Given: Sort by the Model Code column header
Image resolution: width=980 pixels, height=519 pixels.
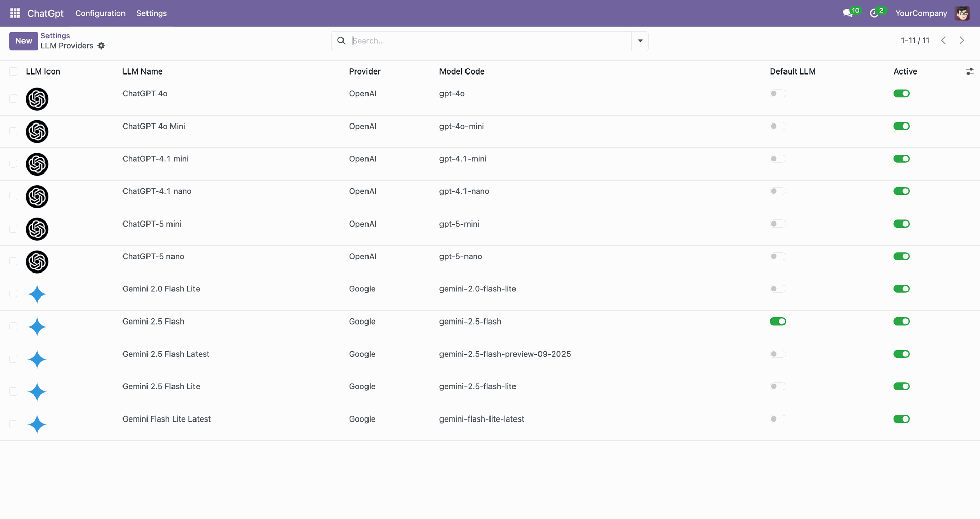Looking at the screenshot, I should 462,71.
